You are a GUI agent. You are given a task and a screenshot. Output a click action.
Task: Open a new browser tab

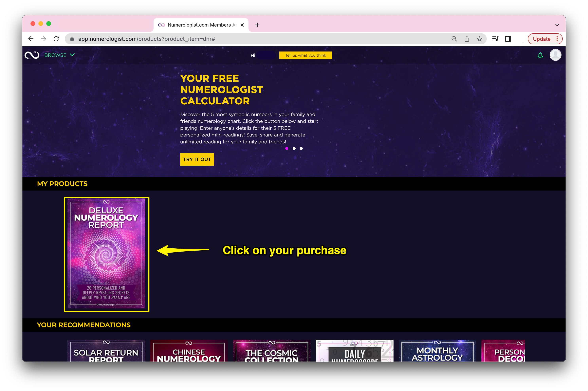point(257,25)
